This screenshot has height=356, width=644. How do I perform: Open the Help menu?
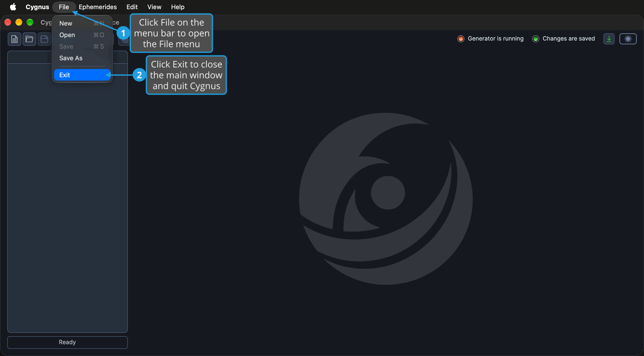click(x=178, y=7)
